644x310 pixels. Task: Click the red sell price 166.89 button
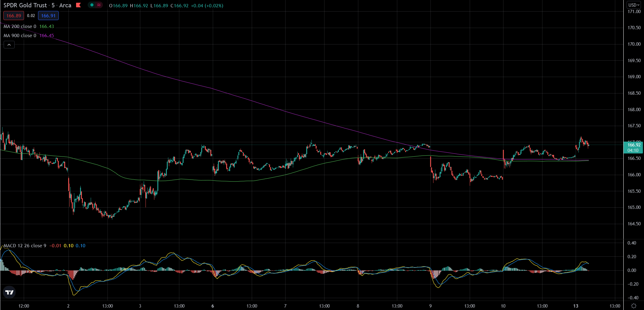[x=14, y=16]
